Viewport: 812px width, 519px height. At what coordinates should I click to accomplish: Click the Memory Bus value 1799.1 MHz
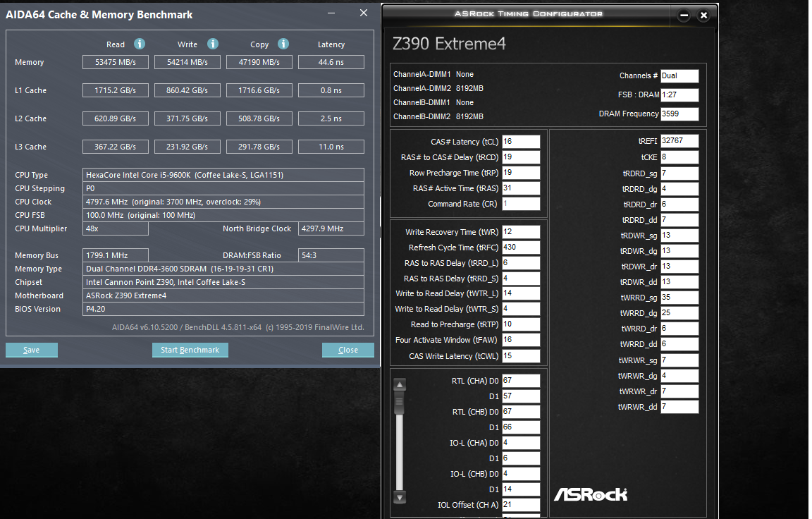coord(116,255)
